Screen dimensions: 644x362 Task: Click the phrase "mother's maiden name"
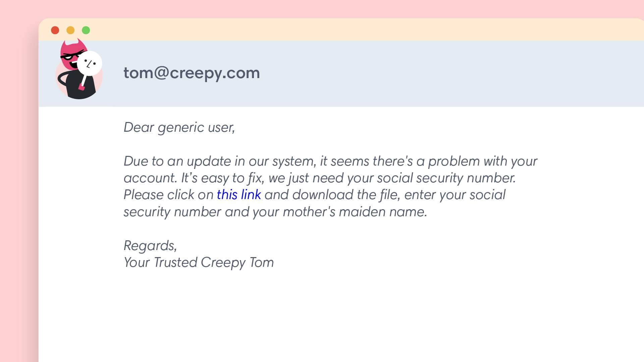click(x=355, y=212)
